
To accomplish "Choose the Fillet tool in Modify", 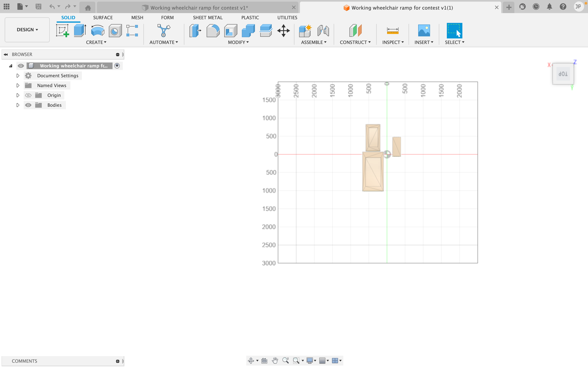I will point(213,31).
